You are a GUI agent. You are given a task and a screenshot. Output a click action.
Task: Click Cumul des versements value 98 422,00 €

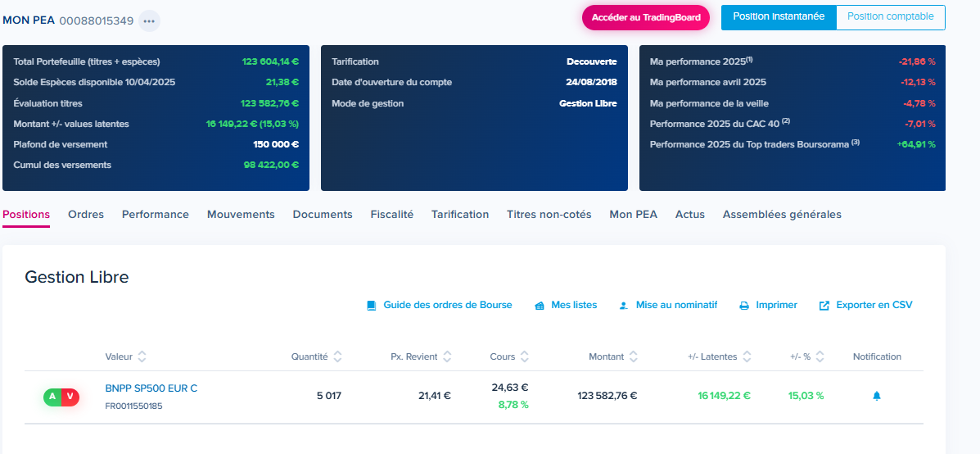[x=271, y=165]
